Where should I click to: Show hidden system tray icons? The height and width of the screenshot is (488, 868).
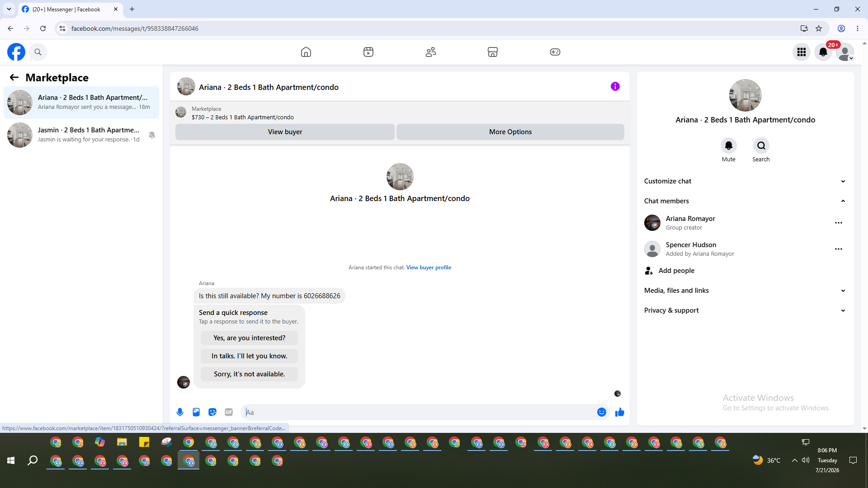794,460
